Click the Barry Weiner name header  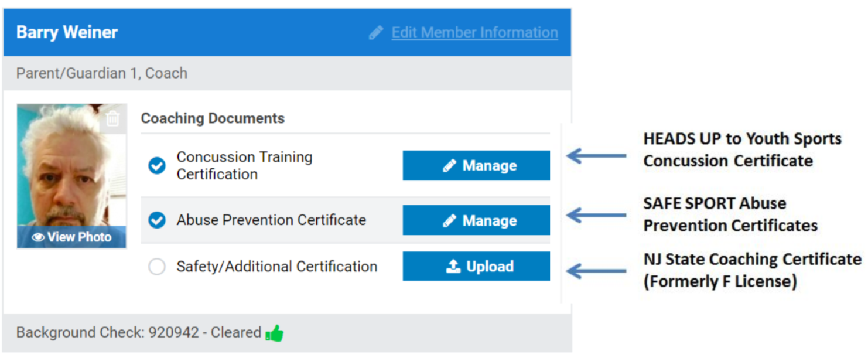click(x=67, y=32)
